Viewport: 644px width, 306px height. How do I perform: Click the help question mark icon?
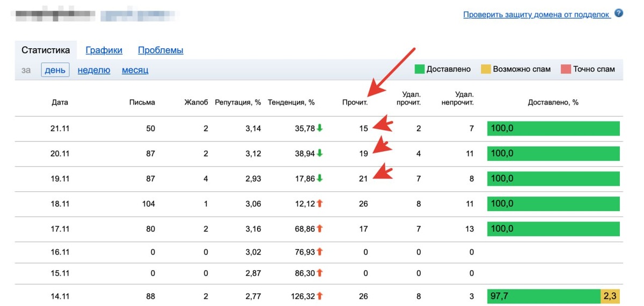pyautogui.click(x=619, y=13)
